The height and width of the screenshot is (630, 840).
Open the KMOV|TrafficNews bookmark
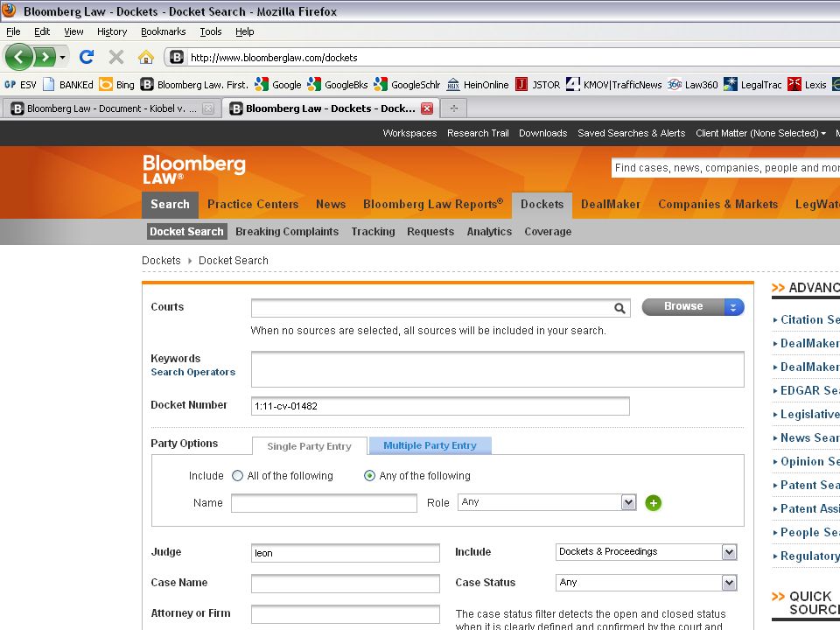[614, 85]
